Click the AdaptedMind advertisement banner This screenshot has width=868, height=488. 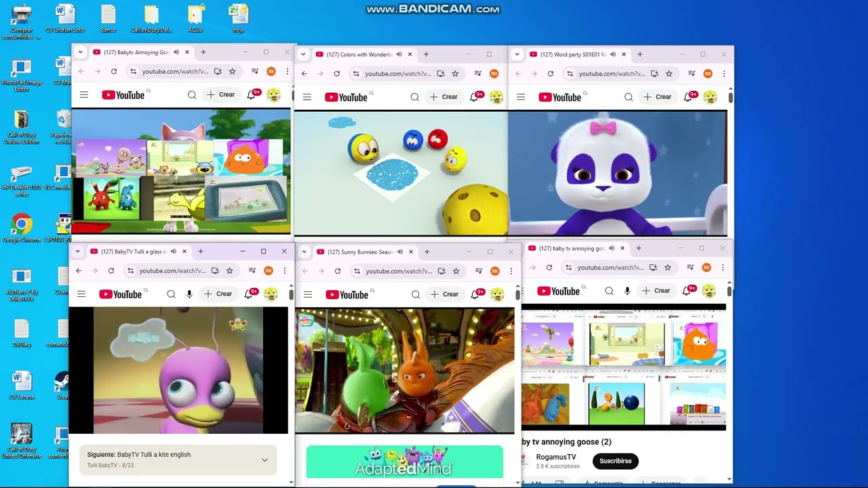405,462
